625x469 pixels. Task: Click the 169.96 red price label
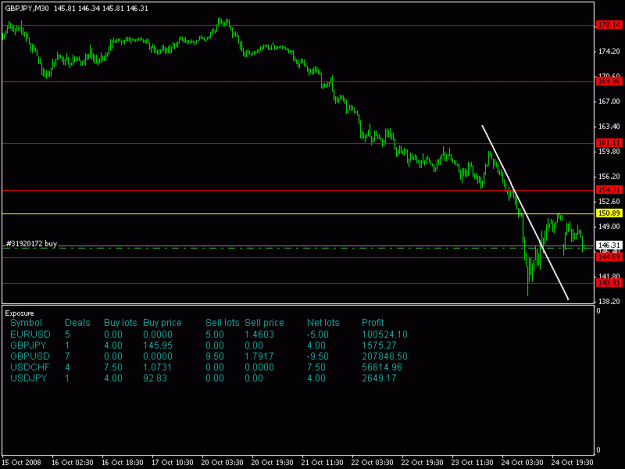pos(609,81)
